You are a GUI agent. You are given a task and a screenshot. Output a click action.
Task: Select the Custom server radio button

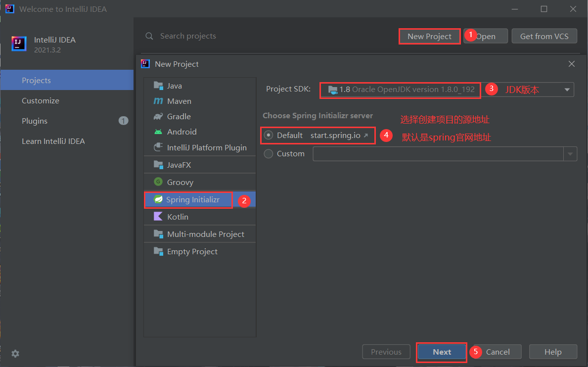tap(269, 154)
